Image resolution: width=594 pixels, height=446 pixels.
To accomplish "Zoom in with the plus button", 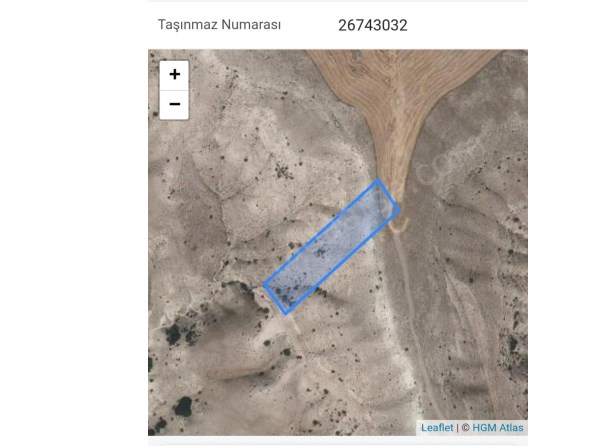I will [x=174, y=75].
